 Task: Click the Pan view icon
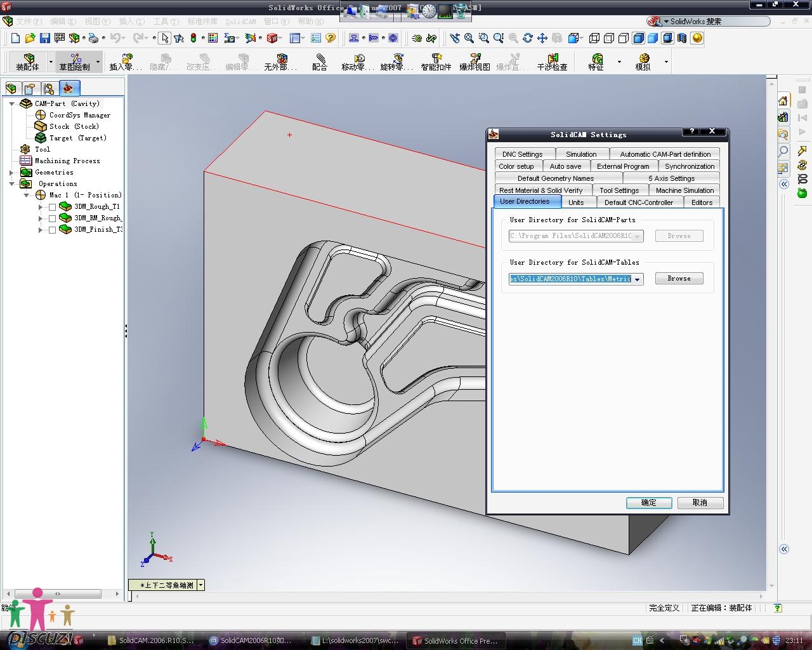(x=542, y=38)
